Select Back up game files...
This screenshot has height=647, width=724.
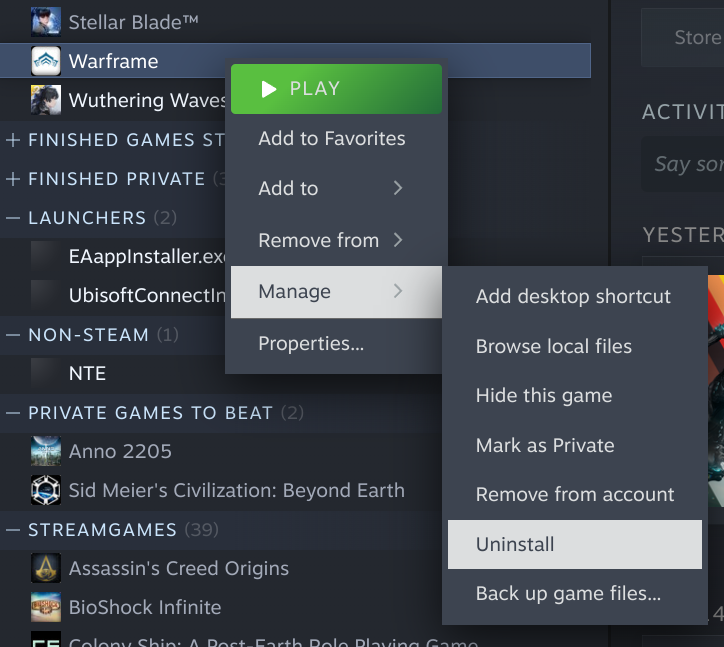coord(575,594)
